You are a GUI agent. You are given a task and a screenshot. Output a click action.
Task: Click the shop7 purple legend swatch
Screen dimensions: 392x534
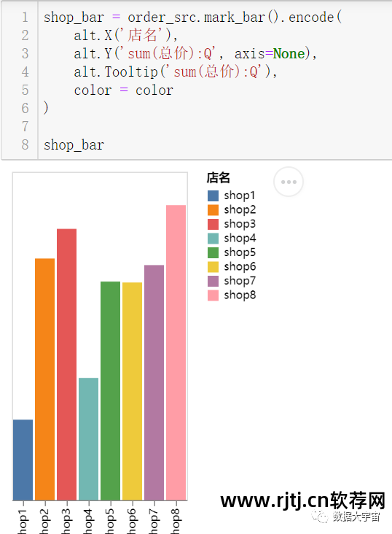pyautogui.click(x=213, y=281)
